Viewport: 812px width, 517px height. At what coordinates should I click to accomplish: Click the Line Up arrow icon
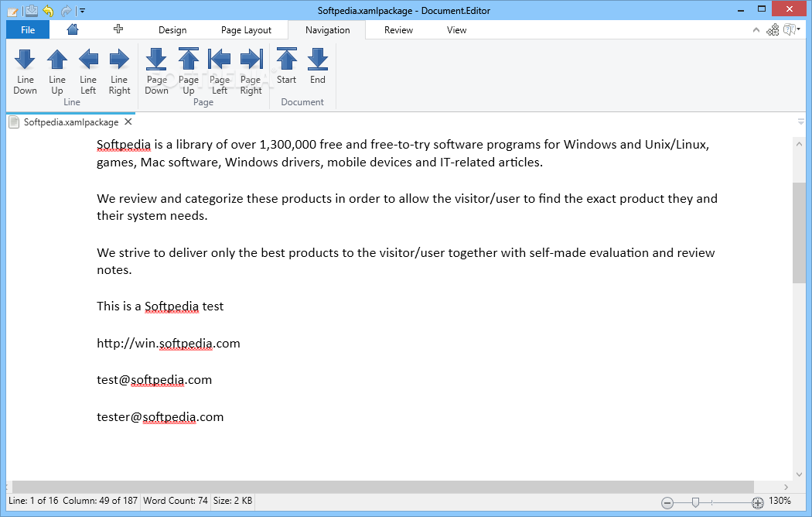(x=57, y=59)
